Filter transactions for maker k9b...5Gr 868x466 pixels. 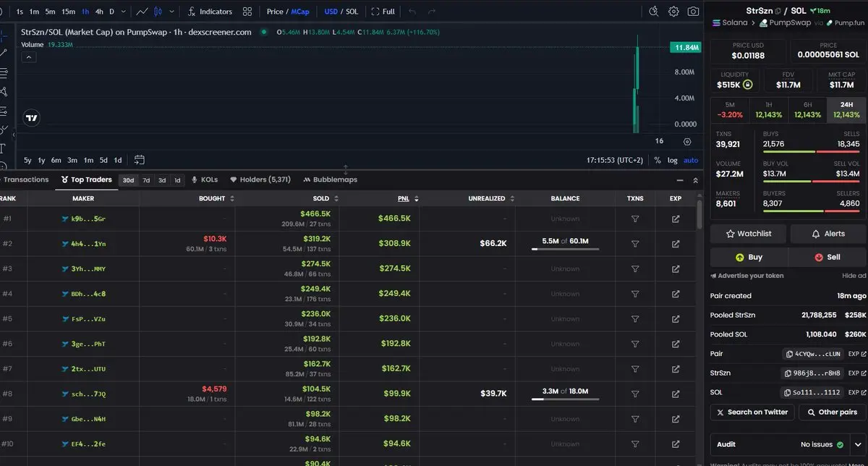click(x=635, y=219)
